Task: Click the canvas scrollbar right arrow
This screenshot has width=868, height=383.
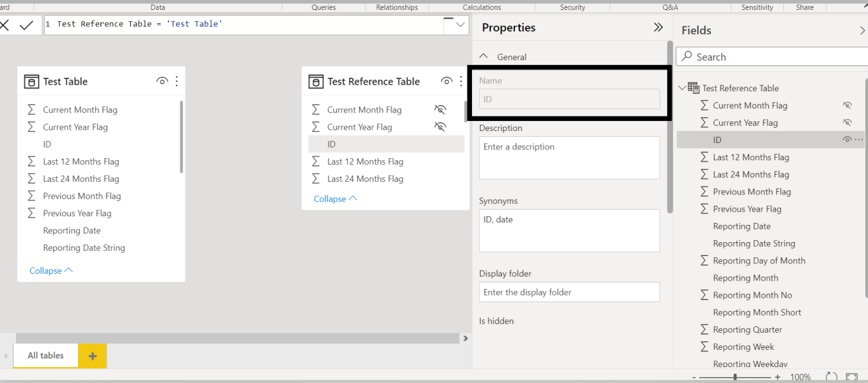Action: [x=465, y=338]
